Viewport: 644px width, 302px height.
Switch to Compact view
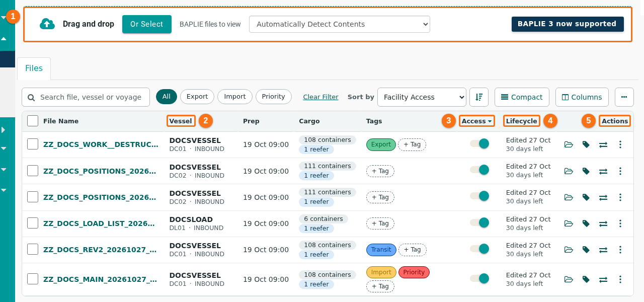[x=522, y=97]
